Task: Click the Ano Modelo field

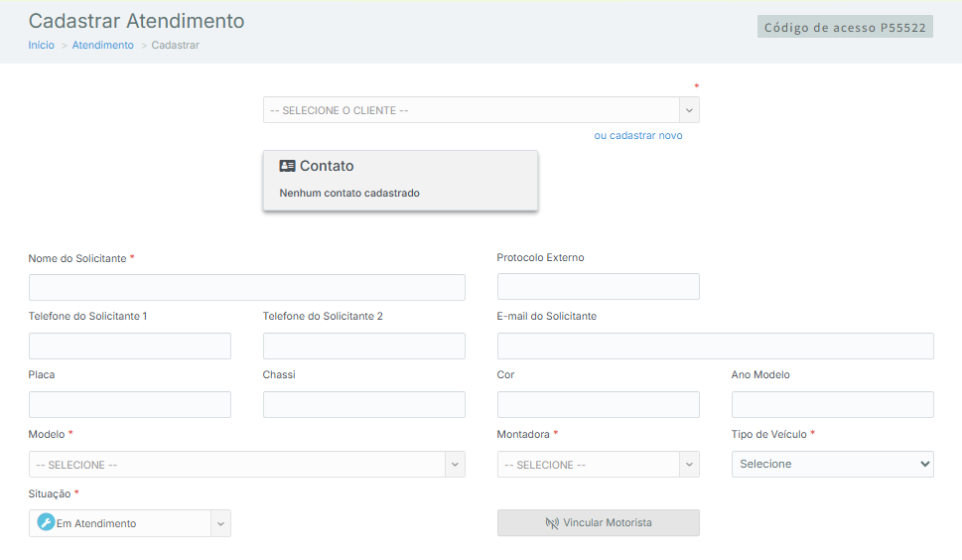Action: pyautogui.click(x=832, y=405)
